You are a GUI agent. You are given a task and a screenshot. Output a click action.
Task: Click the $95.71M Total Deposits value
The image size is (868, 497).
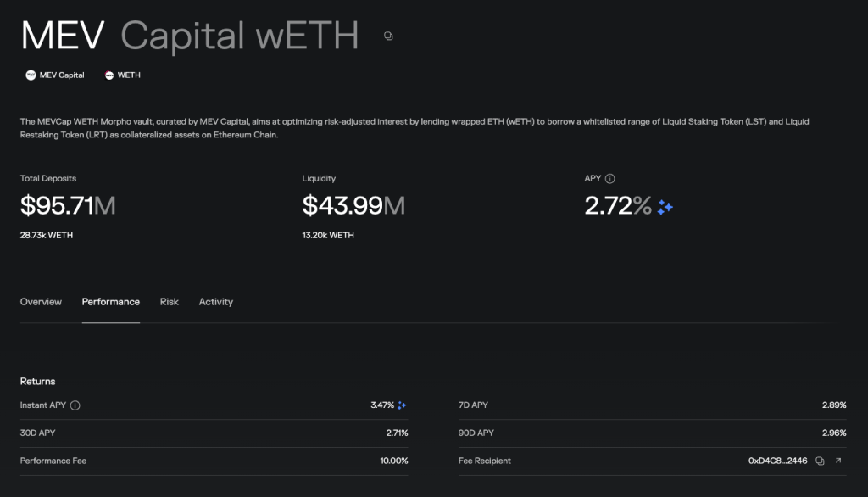point(68,206)
